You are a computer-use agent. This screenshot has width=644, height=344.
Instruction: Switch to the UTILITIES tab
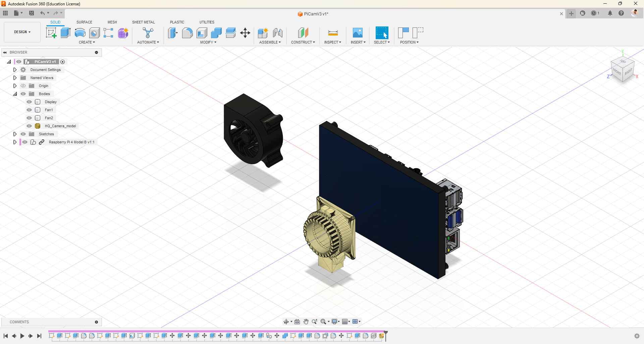(x=207, y=22)
